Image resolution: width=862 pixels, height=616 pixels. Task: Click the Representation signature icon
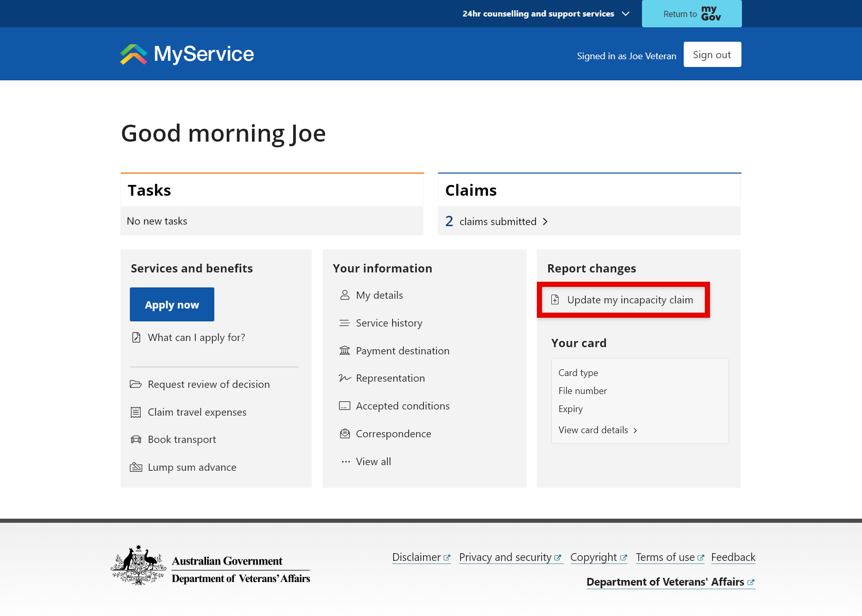tap(344, 378)
